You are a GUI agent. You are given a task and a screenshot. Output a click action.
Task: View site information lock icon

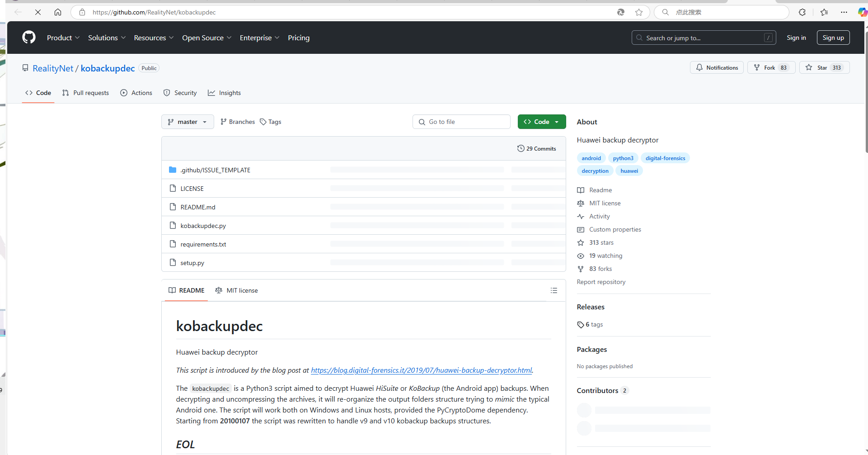(82, 12)
